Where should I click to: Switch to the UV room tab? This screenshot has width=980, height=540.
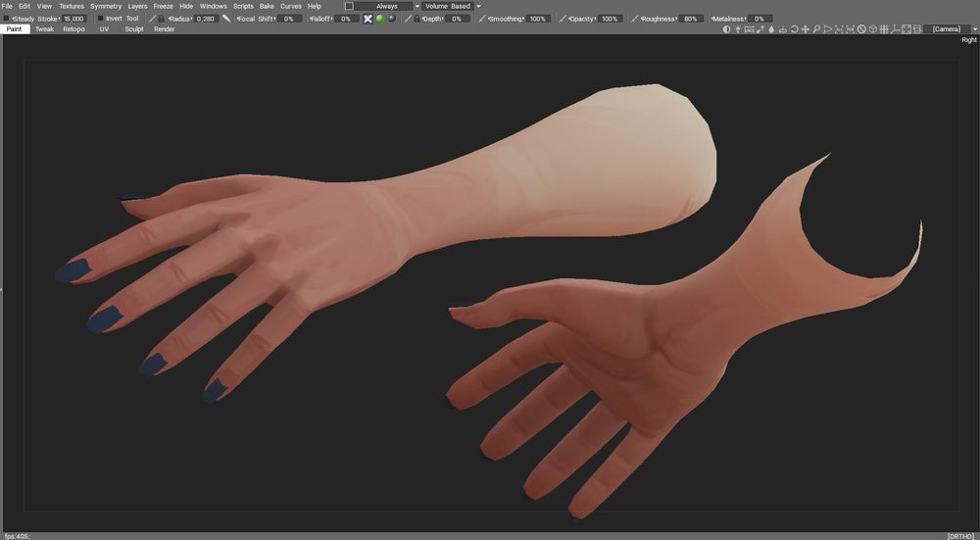(104, 29)
